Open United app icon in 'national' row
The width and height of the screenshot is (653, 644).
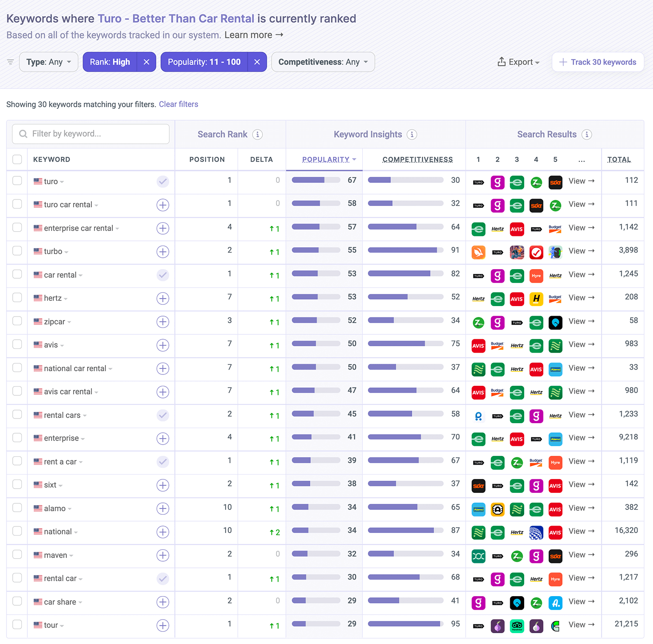(536, 533)
